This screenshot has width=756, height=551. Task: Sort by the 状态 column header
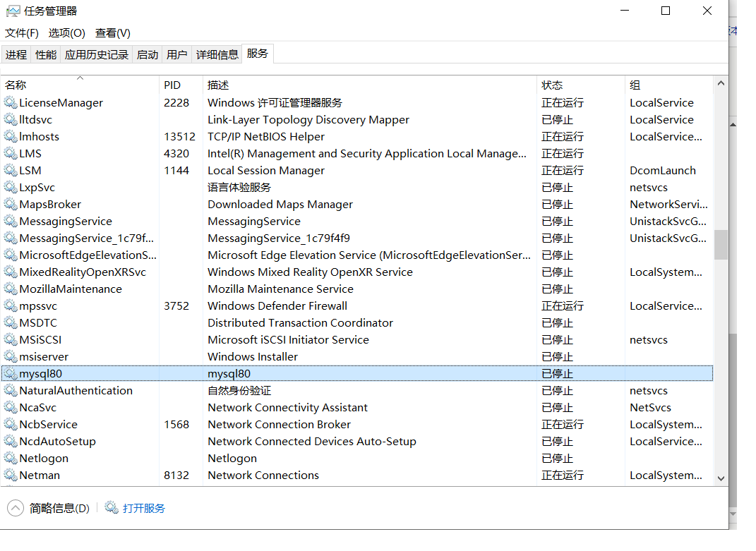tap(581, 85)
